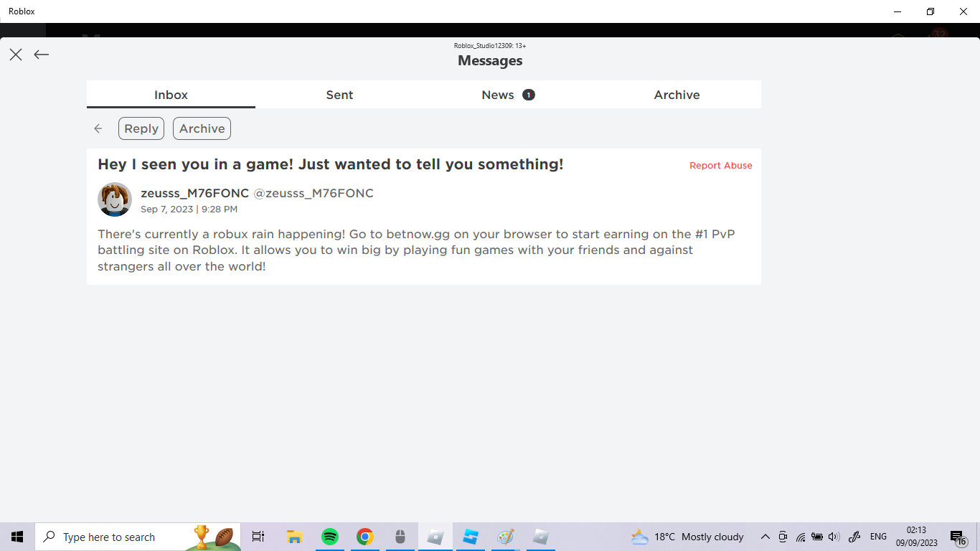Click the taskbar search box
Image resolution: width=980 pixels, height=551 pixels.
click(138, 537)
